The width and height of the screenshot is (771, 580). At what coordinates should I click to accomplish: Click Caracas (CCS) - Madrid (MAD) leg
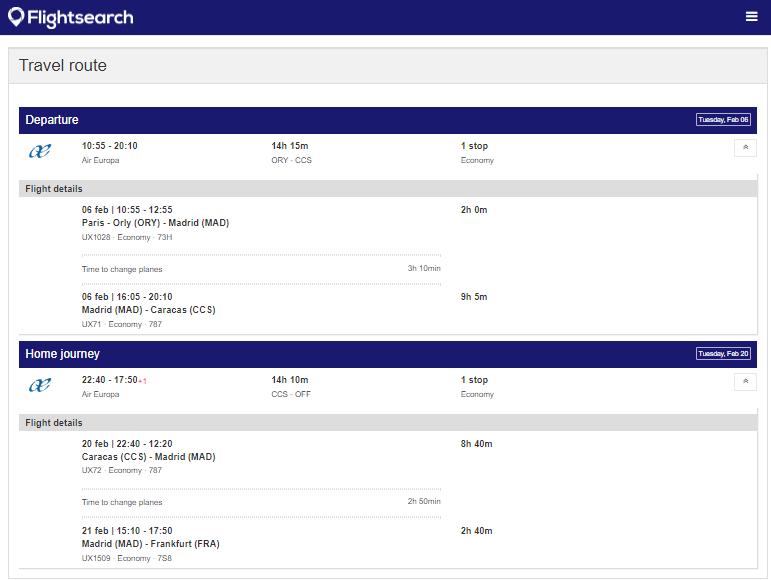coord(148,457)
